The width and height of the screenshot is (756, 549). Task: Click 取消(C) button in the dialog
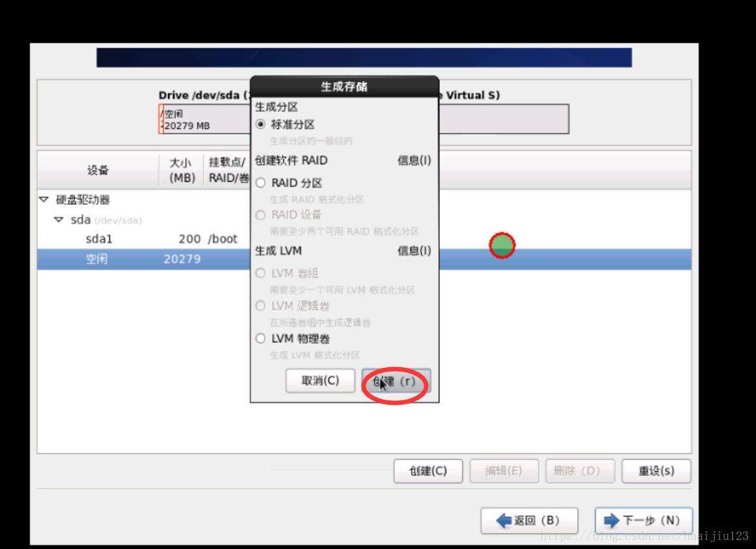point(320,381)
